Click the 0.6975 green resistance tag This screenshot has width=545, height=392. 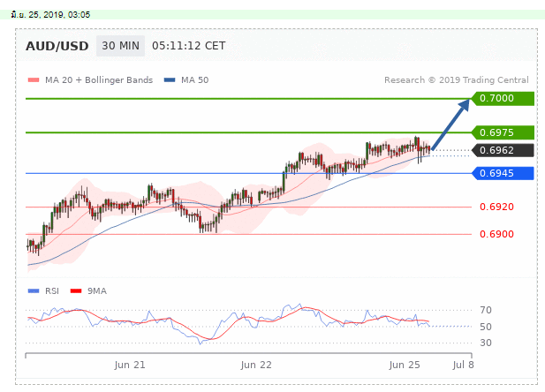[503, 132]
